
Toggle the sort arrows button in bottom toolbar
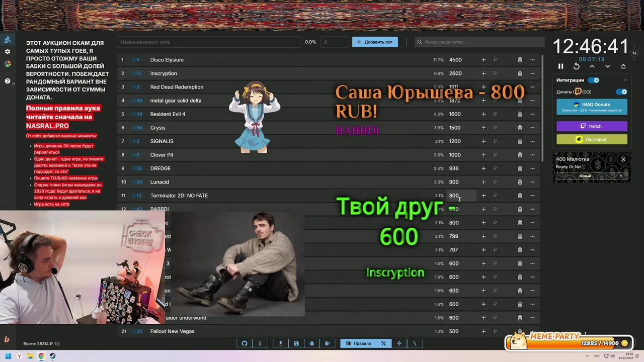415,343
